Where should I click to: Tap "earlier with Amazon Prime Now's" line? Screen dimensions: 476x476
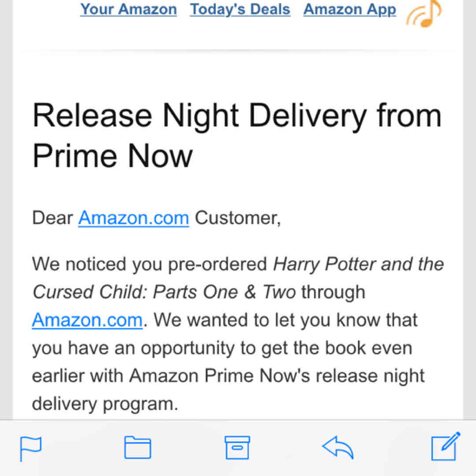pyautogui.click(x=198, y=376)
